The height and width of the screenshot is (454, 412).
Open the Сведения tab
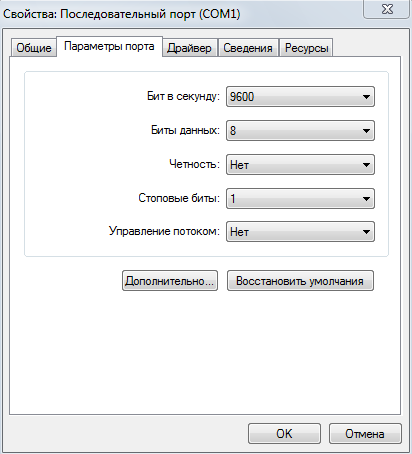pos(248,48)
